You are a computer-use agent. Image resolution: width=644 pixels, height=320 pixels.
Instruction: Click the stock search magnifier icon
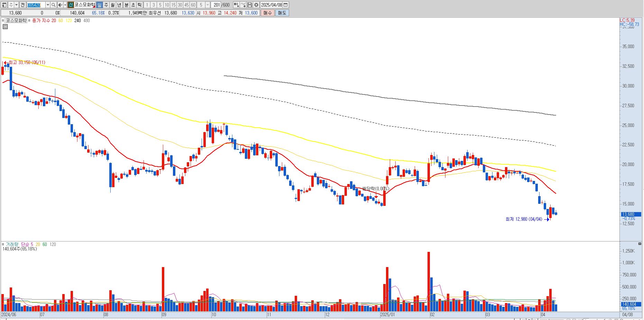coord(53,5)
